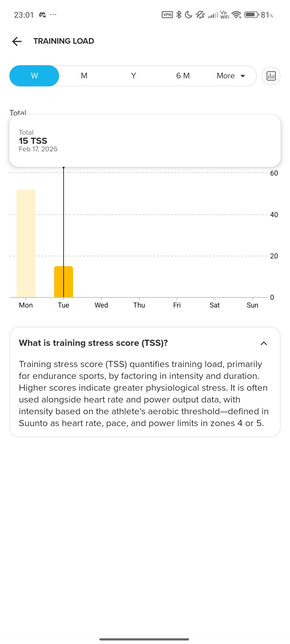Image resolution: width=290 pixels, height=644 pixels.
Task: Tap the do-not-disturb moon icon
Action: pos(189,15)
